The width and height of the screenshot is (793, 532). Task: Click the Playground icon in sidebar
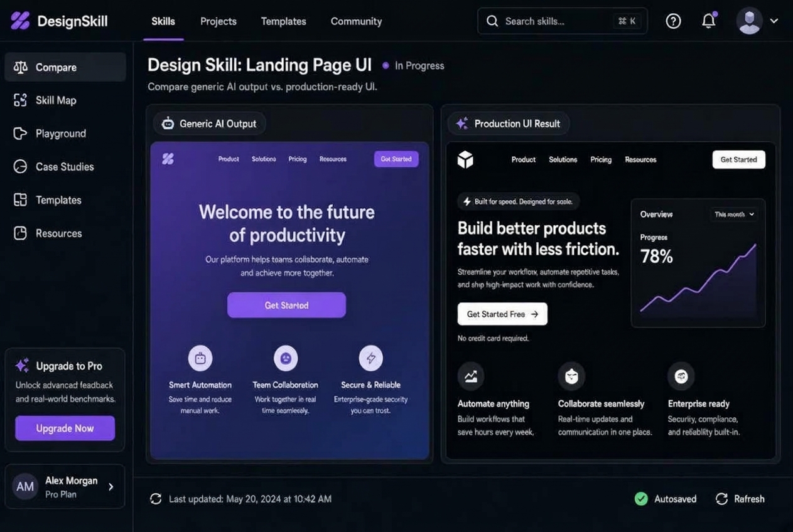(21, 134)
